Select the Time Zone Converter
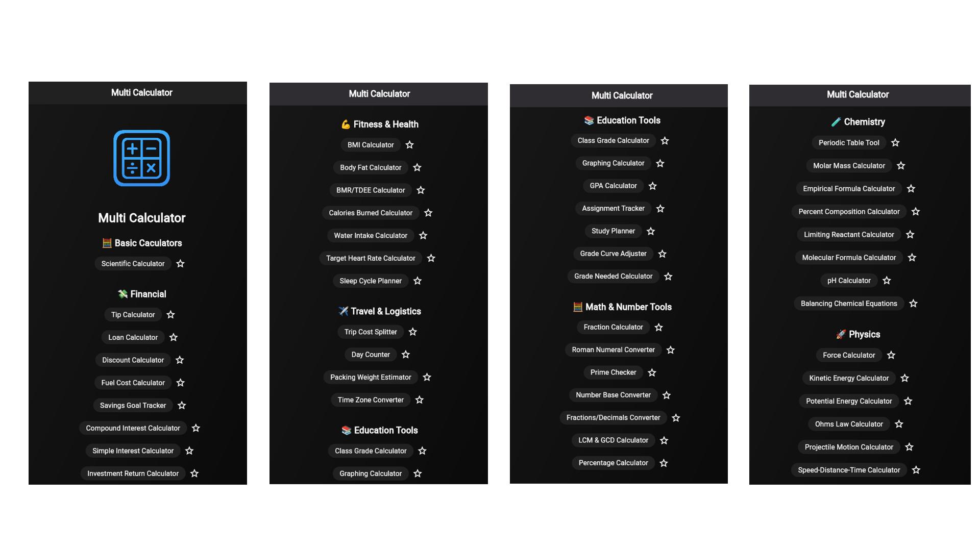This screenshot has width=980, height=551. [x=371, y=400]
